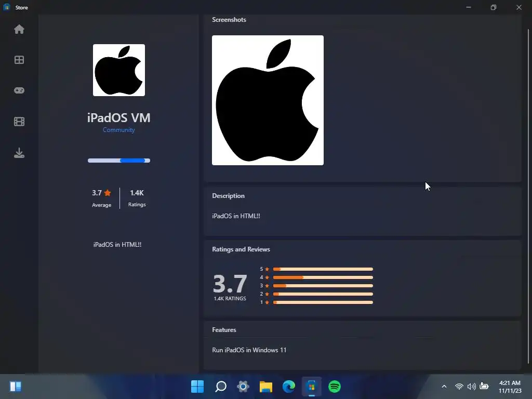Select the 4-star rating bar
Screen dimensions: 532x399
click(323, 277)
